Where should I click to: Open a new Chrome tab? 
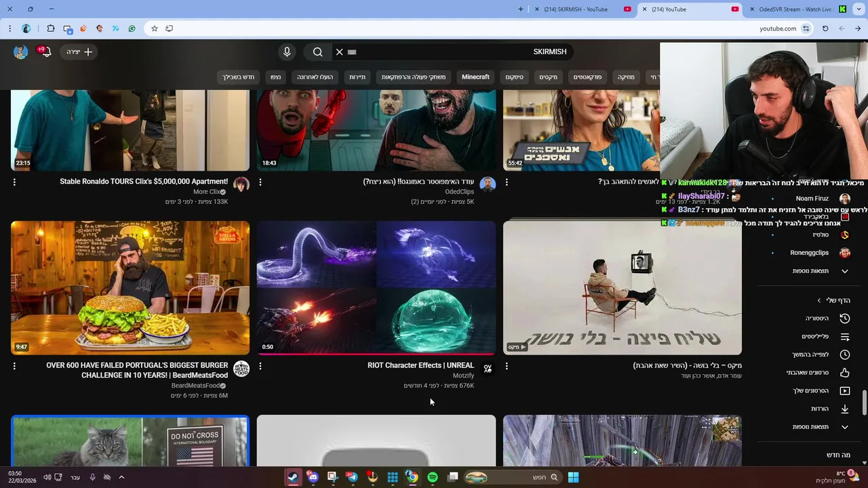tap(521, 9)
